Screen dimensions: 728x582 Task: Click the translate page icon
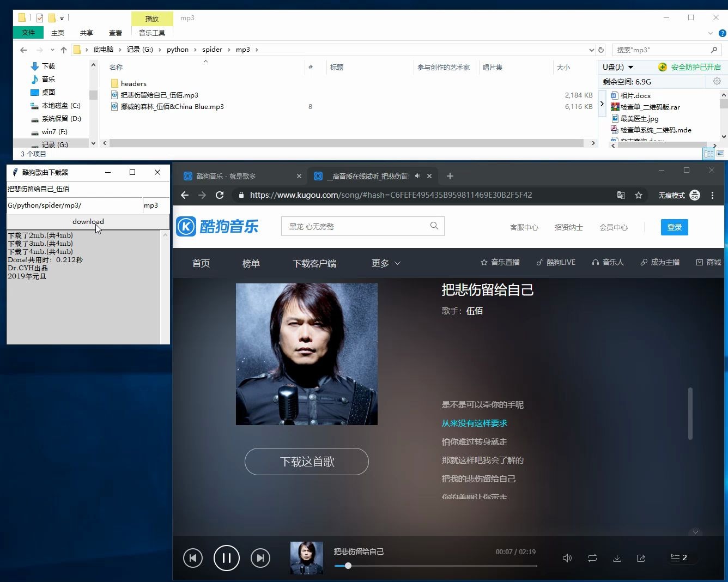pyautogui.click(x=621, y=195)
